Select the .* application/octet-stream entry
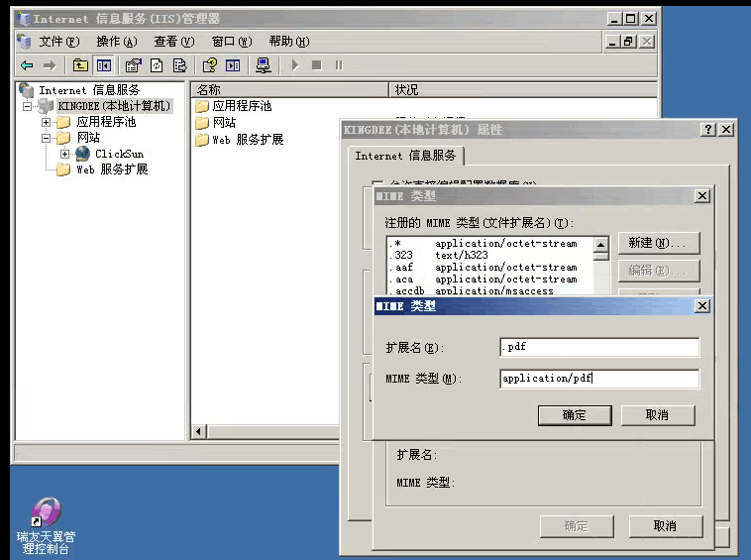The height and width of the screenshot is (560, 751). point(489,243)
